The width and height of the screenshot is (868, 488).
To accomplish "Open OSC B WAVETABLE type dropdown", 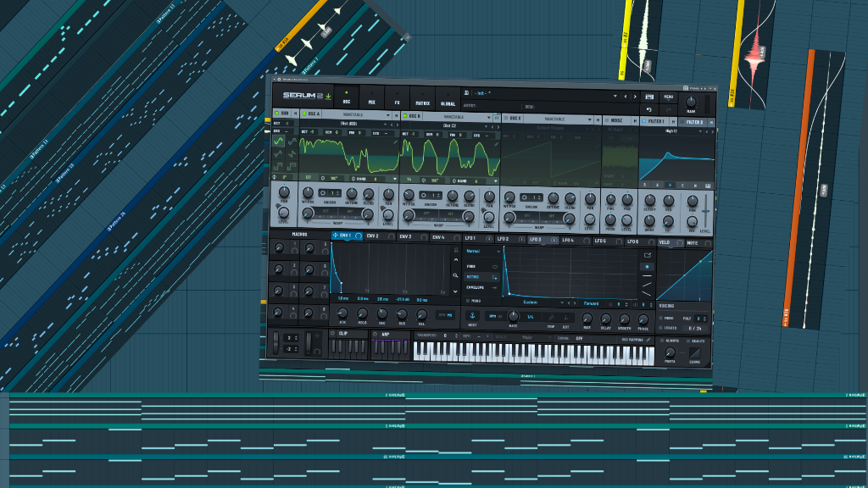I will (x=458, y=117).
